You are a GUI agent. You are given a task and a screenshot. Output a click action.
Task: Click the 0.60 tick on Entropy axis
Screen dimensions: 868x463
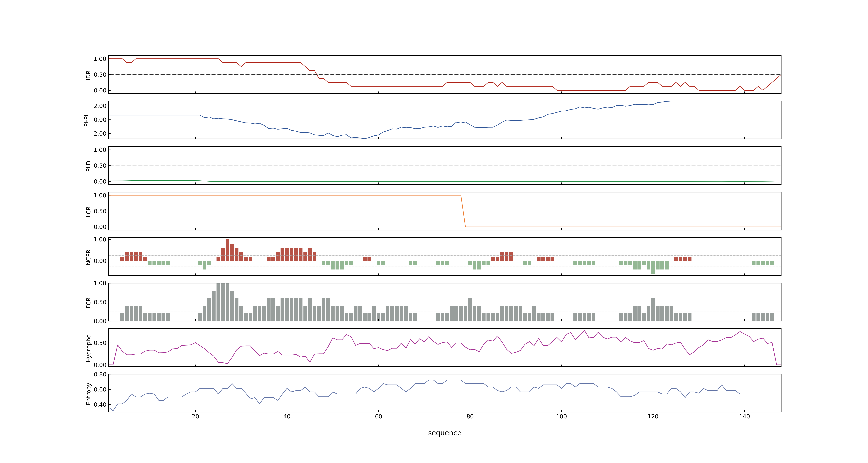[x=100, y=390]
